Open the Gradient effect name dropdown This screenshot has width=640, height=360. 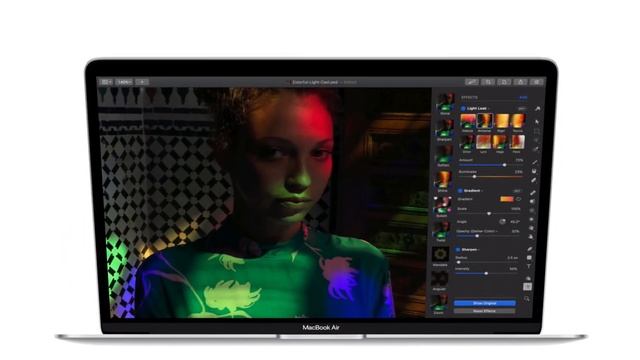[x=473, y=191]
